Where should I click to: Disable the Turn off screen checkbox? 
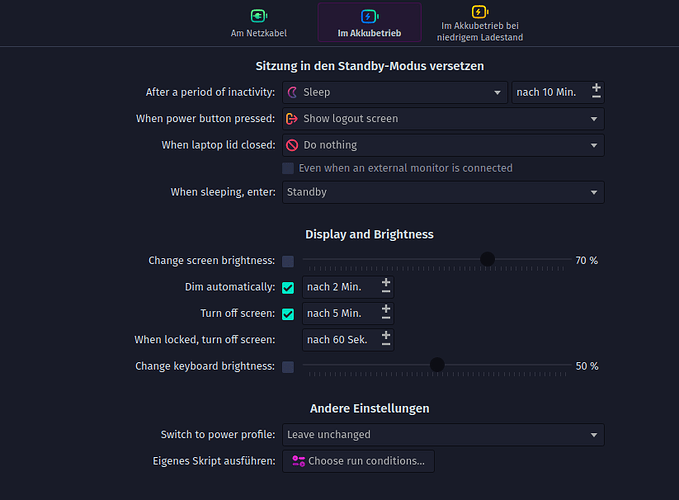(x=288, y=314)
